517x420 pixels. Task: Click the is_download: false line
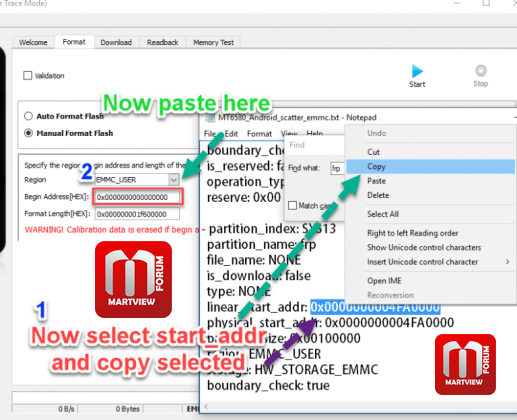[x=259, y=276]
